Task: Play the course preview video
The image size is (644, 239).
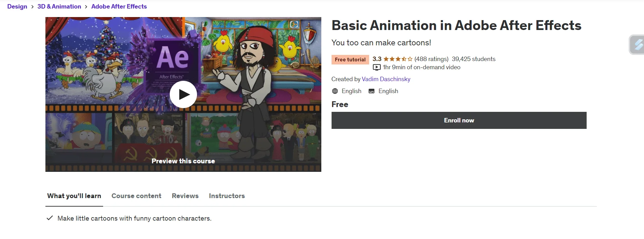Action: point(183,94)
